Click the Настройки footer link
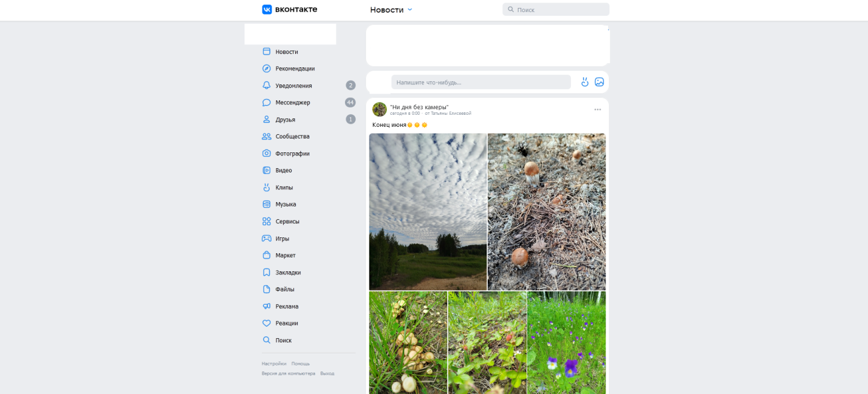 (x=274, y=364)
